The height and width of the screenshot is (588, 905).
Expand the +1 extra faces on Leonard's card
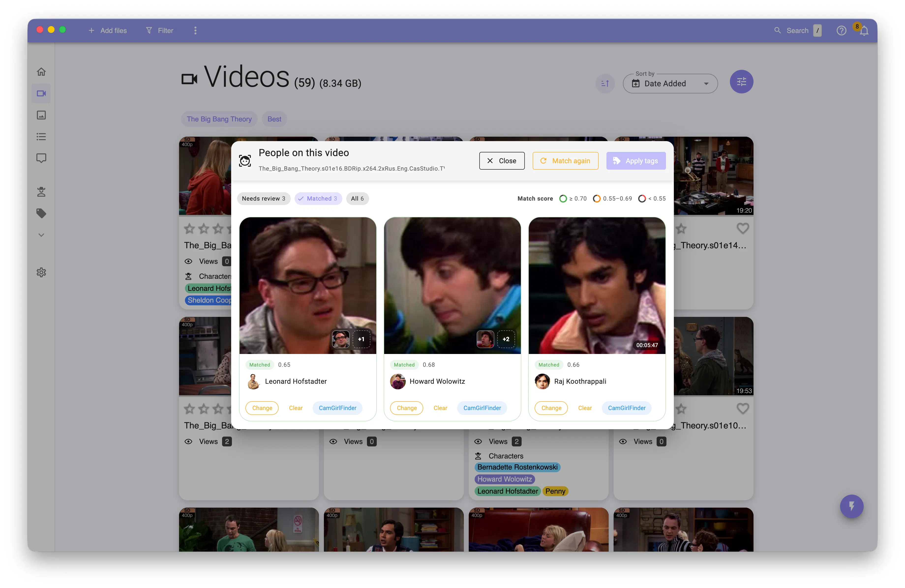click(x=361, y=339)
